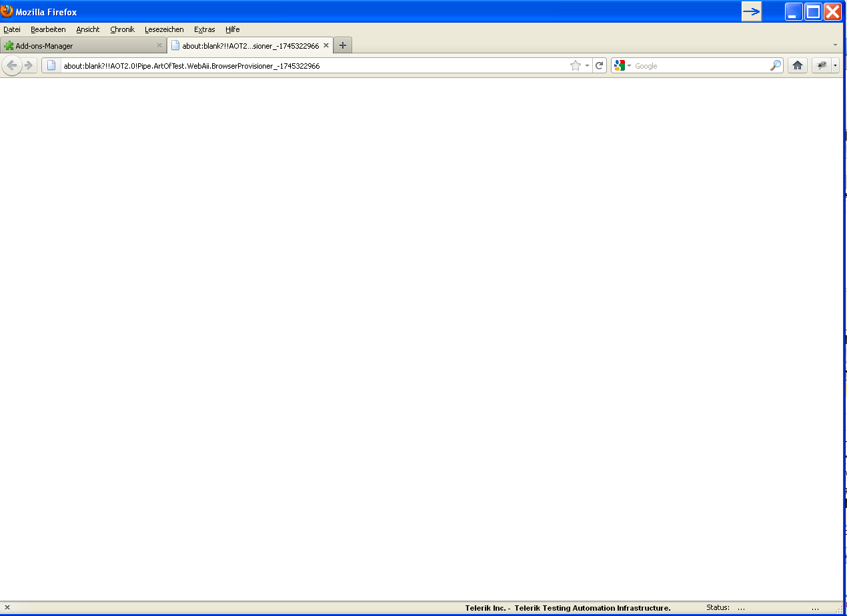Close the about:blank tab
Image resolution: width=847 pixels, height=616 pixels.
click(326, 45)
